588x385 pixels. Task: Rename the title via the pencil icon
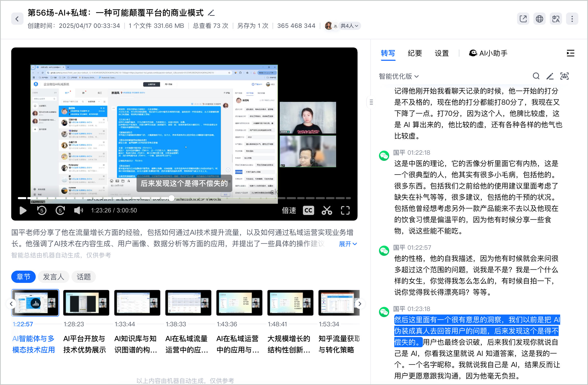tap(211, 12)
